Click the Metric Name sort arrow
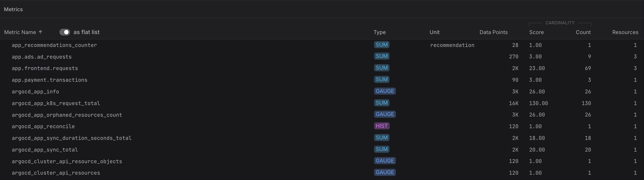The image size is (644, 180). tap(40, 32)
